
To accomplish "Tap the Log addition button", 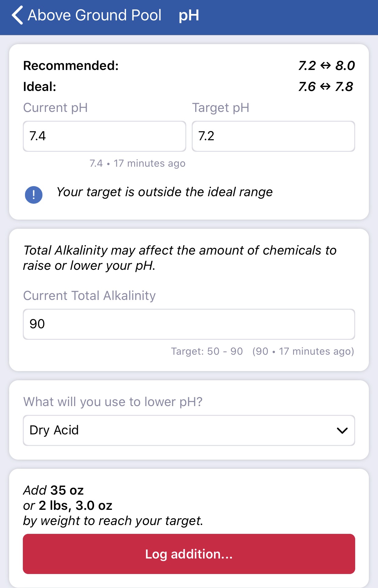I will [x=189, y=554].
